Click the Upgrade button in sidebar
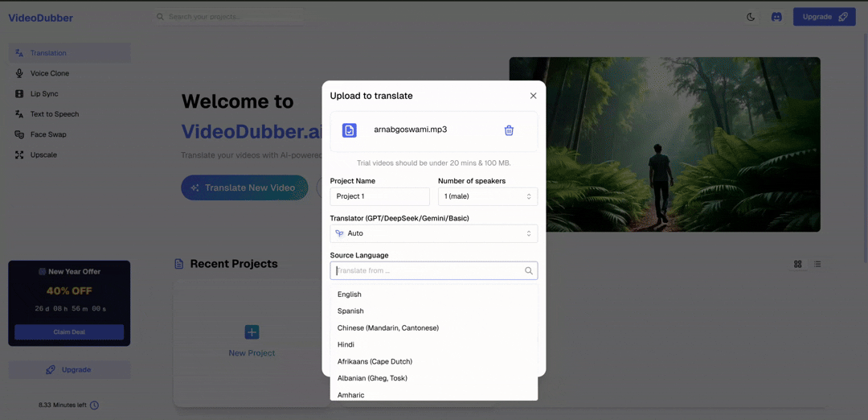Viewport: 868px width, 420px height. [x=70, y=369]
